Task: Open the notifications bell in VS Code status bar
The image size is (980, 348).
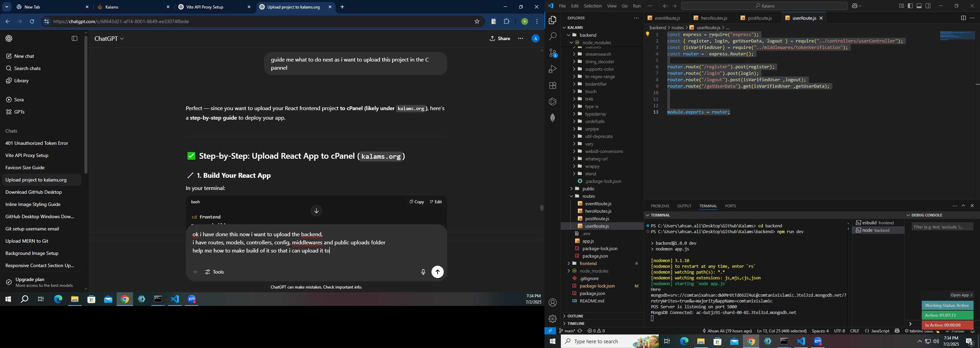Action: click(x=973, y=331)
